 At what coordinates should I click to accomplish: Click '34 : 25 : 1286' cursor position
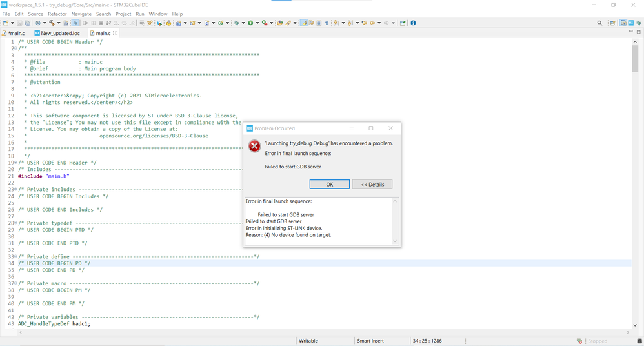pos(427,341)
